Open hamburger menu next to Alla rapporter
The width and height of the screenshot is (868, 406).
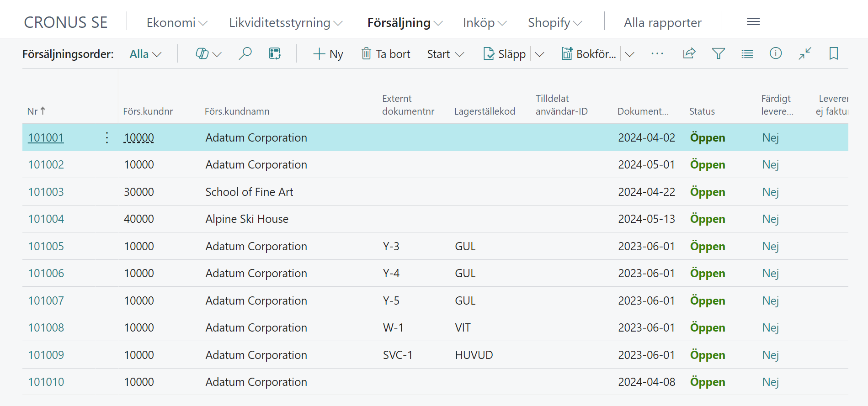coord(753,22)
